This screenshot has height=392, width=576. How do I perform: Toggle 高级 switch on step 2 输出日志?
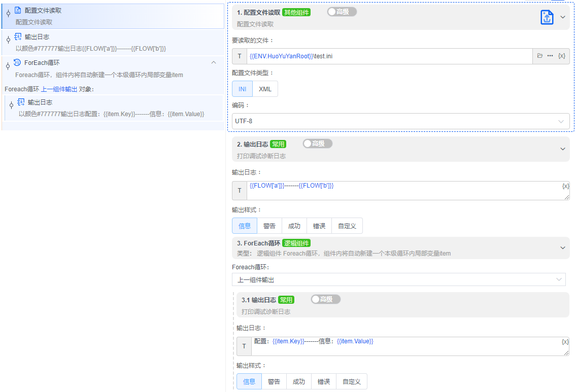[x=317, y=144]
